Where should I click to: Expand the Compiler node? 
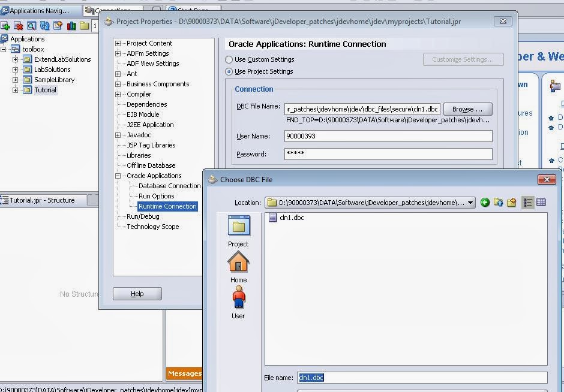[118, 94]
